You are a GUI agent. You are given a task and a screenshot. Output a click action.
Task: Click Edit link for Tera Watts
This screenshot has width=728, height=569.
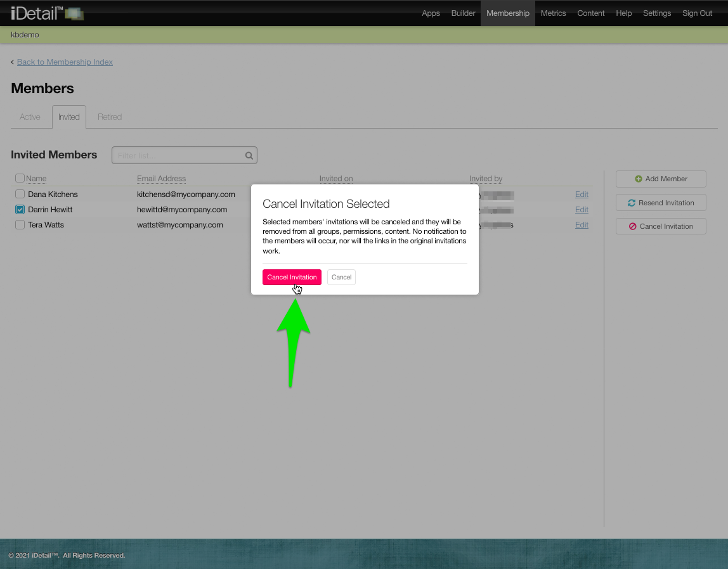pyautogui.click(x=582, y=224)
